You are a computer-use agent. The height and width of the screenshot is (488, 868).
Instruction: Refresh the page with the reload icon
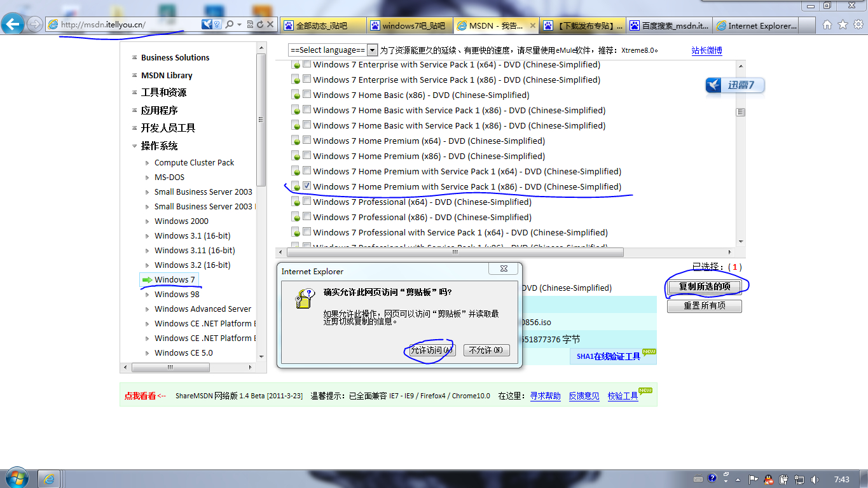click(x=260, y=24)
